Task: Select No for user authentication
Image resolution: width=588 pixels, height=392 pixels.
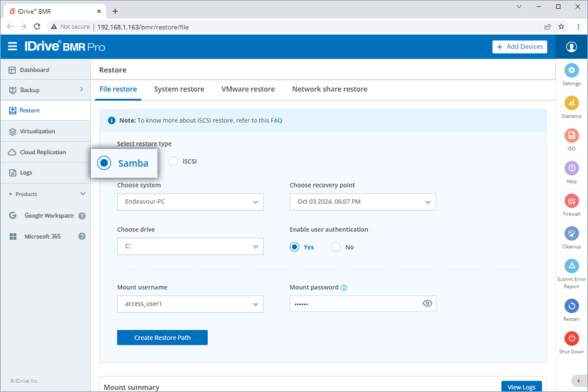Action: coord(336,247)
